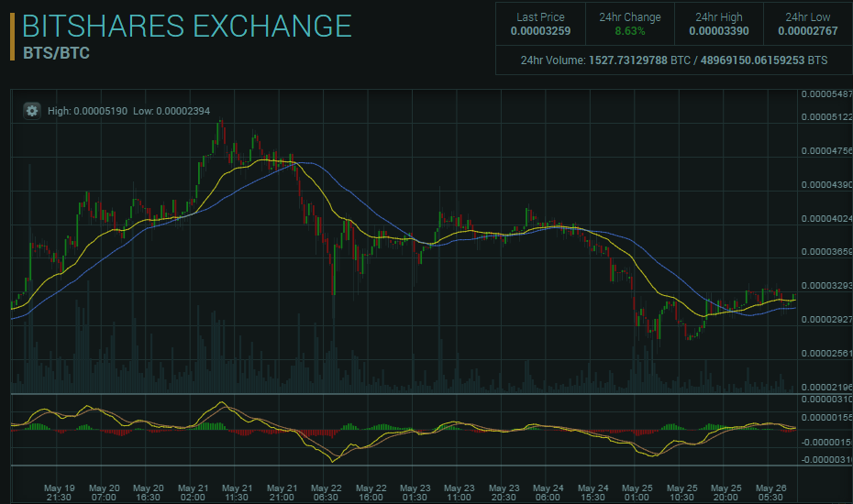Click time axis label May 26 05:30

click(770, 493)
